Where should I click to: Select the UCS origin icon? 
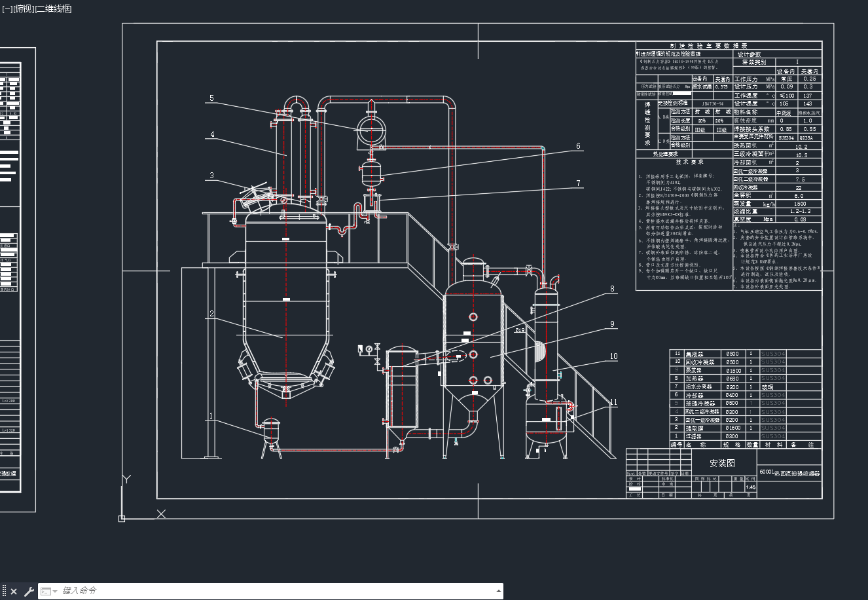[122, 518]
